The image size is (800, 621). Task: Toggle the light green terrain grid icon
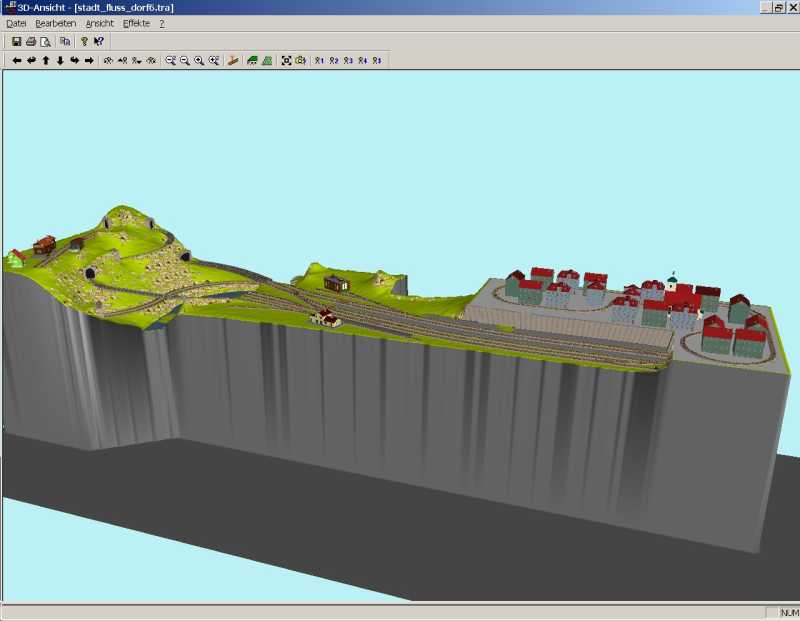pos(267,60)
